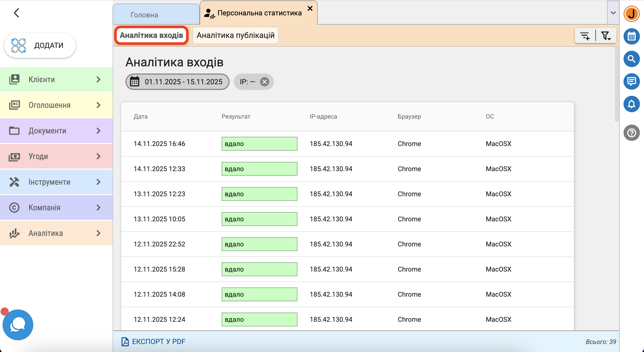644x352 pixels.
Task: Open the search magnifier icon
Action: tap(631, 59)
